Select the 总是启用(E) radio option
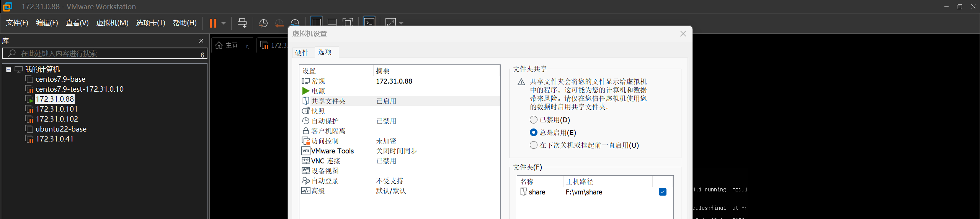This screenshot has height=219, width=980. [x=533, y=132]
